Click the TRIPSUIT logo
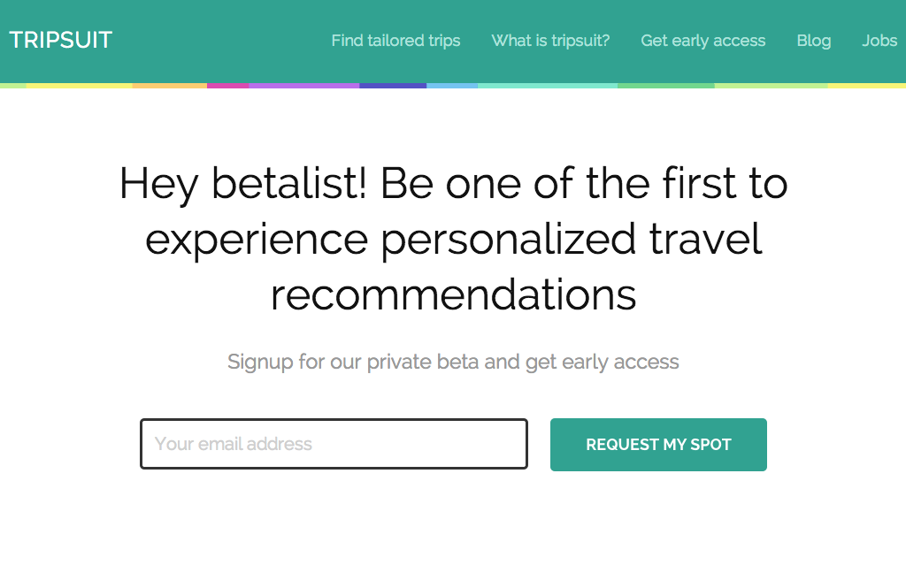 click(x=61, y=40)
